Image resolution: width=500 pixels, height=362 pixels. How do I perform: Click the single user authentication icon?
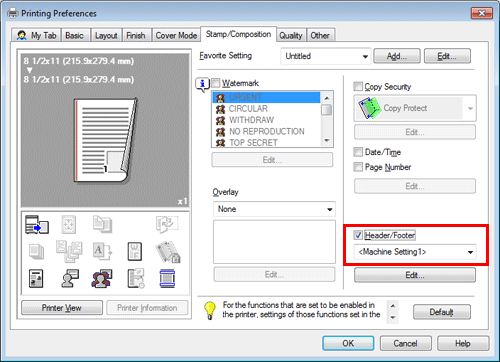point(70,279)
